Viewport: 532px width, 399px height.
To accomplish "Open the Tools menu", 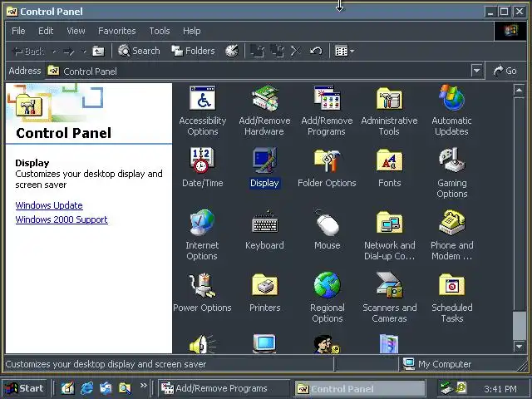I will coord(160,31).
